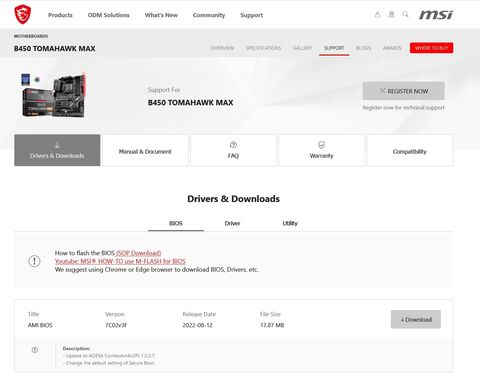Click the MSI dragon shield logo
The image size is (480, 379).
(x=23, y=14)
